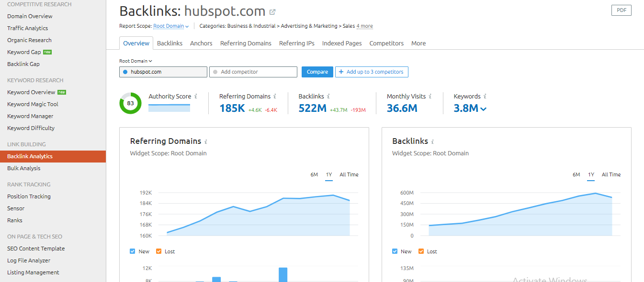This screenshot has height=282, width=644.
Task: Switch to the Anchors tab
Action: pyautogui.click(x=201, y=43)
